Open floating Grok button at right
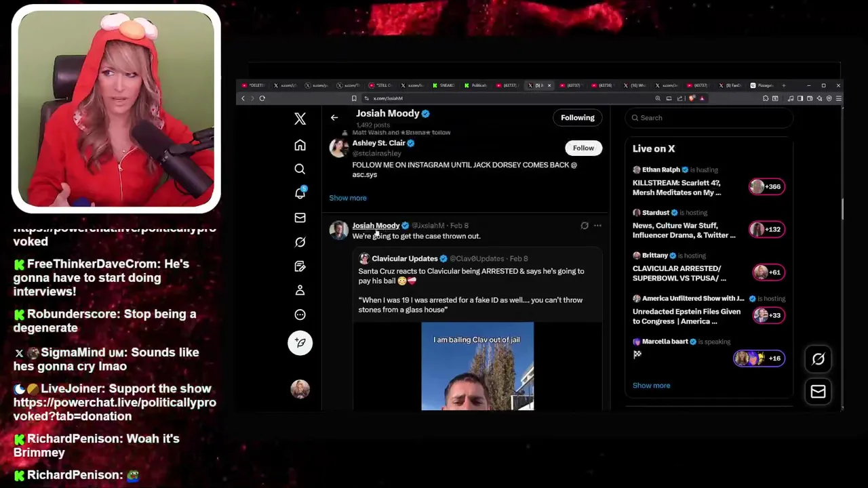 coord(818,359)
